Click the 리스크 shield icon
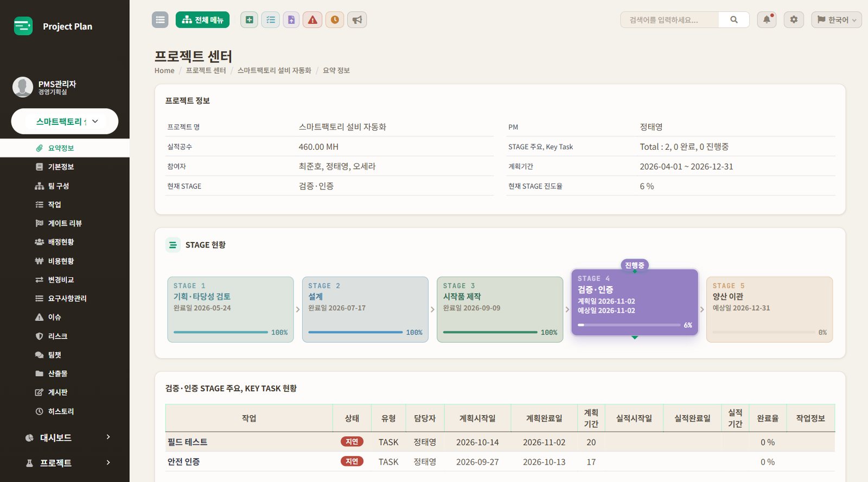 pos(39,336)
